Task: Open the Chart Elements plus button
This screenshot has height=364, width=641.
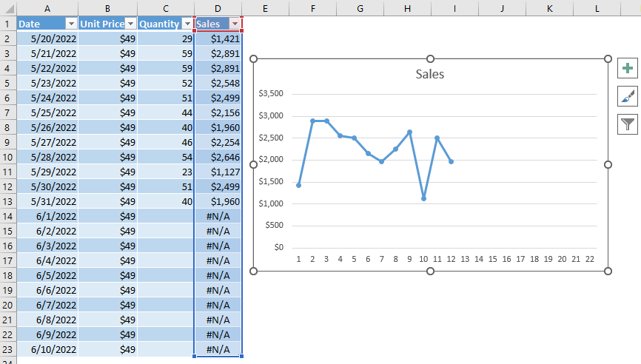Action: click(628, 69)
